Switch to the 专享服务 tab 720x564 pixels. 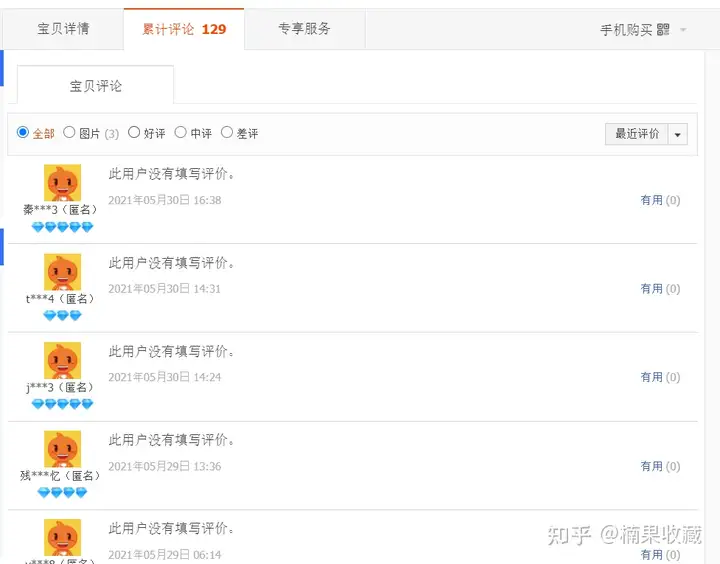coord(304,29)
